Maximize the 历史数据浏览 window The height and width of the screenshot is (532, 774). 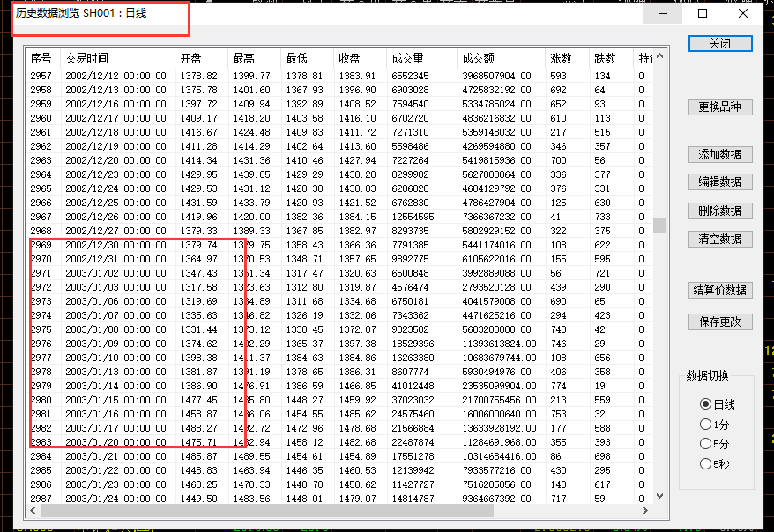(703, 13)
